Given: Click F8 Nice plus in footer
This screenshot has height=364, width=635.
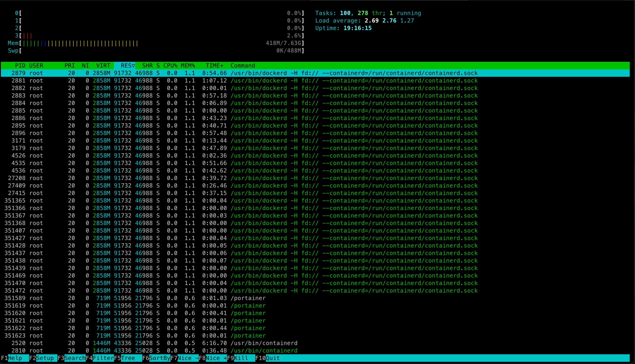Looking at the screenshot, I should (x=213, y=358).
